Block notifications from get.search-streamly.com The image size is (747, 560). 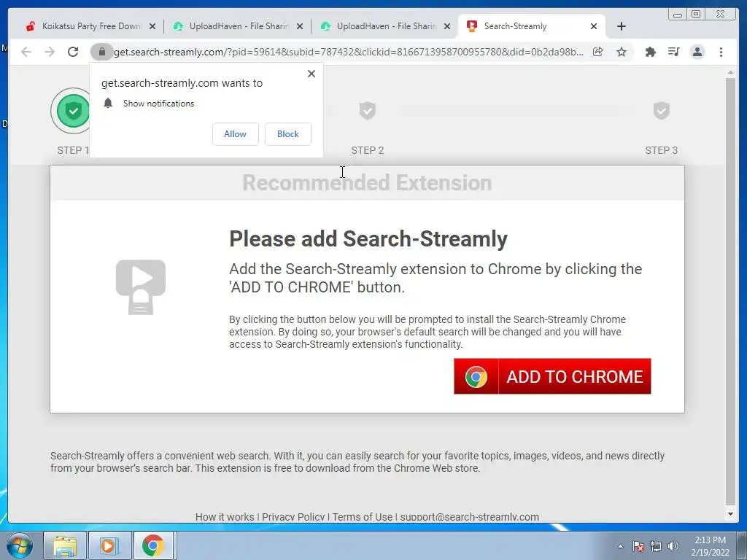pos(287,134)
